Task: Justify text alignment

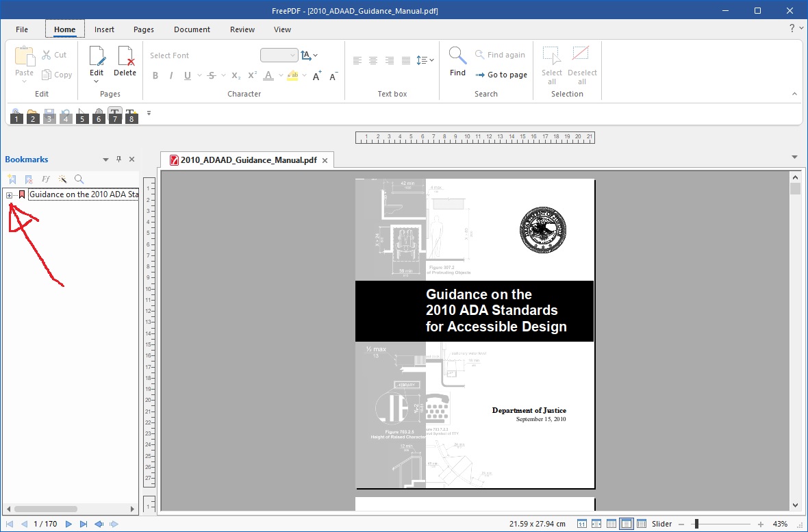Action: tap(406, 60)
